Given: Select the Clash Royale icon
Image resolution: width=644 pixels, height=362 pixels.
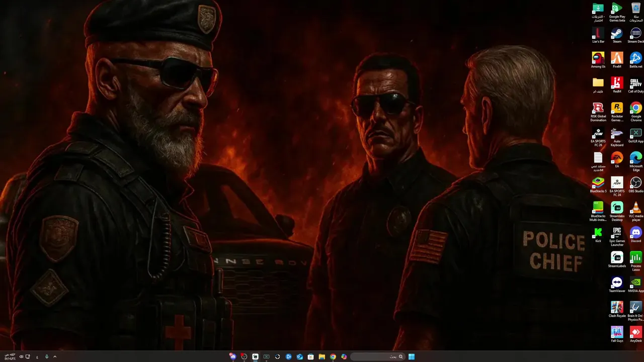Looking at the screenshot, I should click(x=617, y=310).
